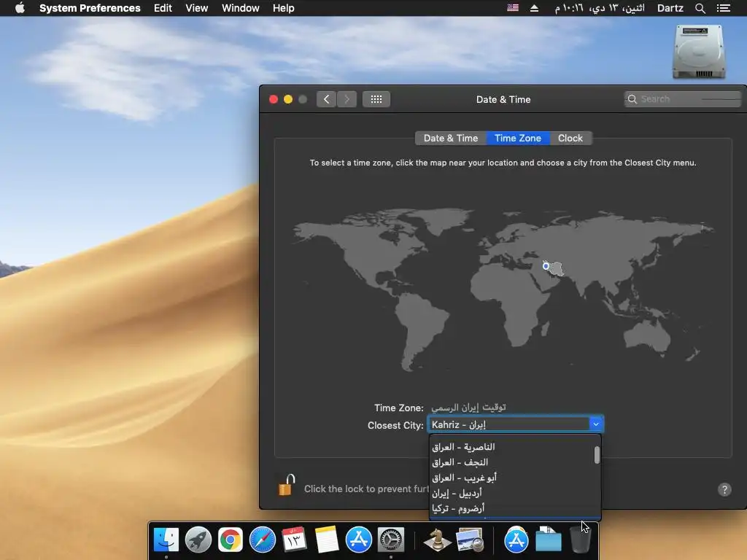Click the Dartz user name
The height and width of the screenshot is (560, 747).
coord(670,8)
